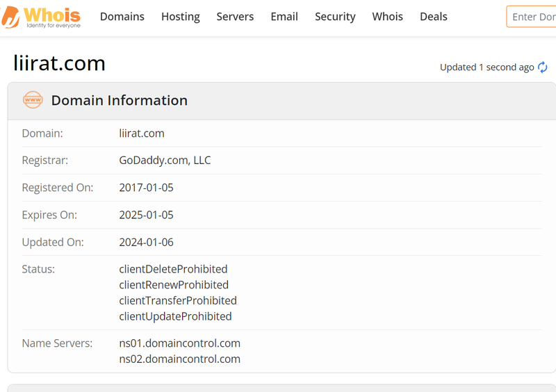This screenshot has height=392, width=556.
Task: Click the clientDeleteProhibited status entry
Action: 173,269
